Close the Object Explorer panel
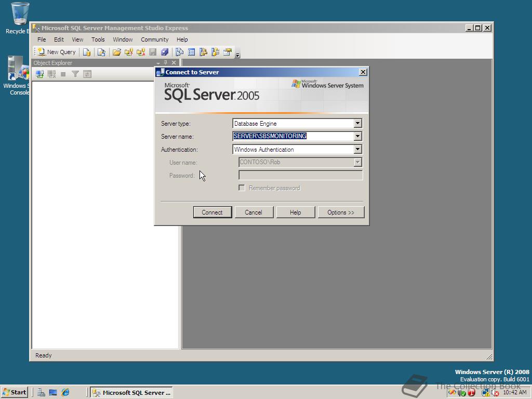Viewport: 532px width, 399px height. 174,62
